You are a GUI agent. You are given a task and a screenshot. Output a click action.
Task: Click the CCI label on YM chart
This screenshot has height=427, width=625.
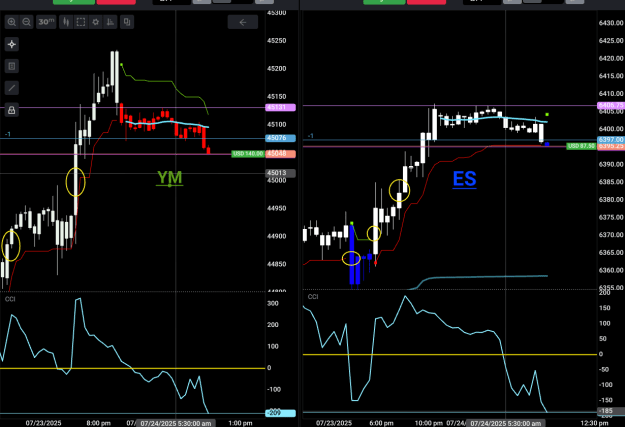pos(10,299)
